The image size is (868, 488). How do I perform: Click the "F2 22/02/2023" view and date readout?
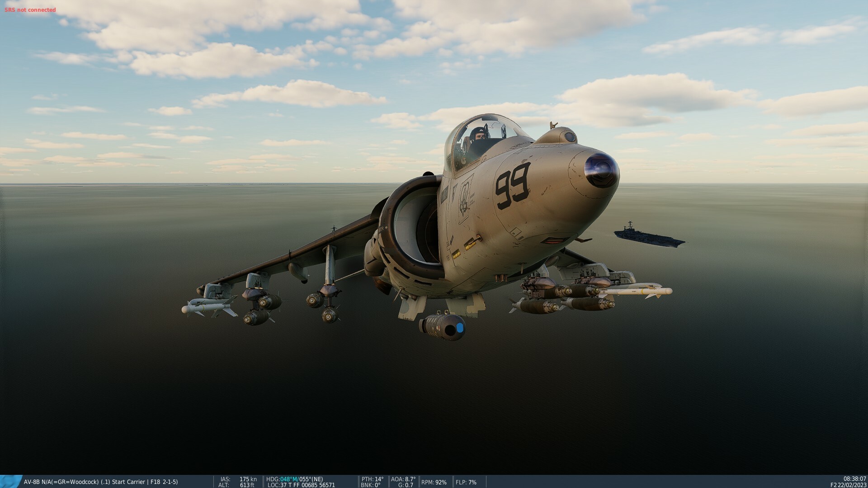(848, 485)
